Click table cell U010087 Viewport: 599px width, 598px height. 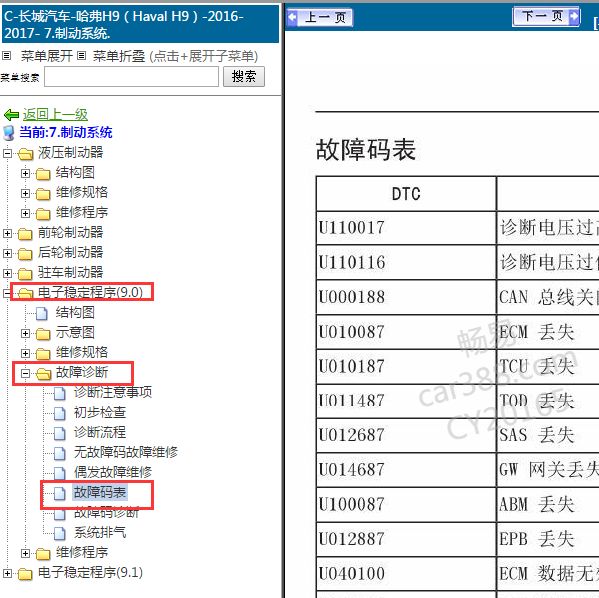406,332
